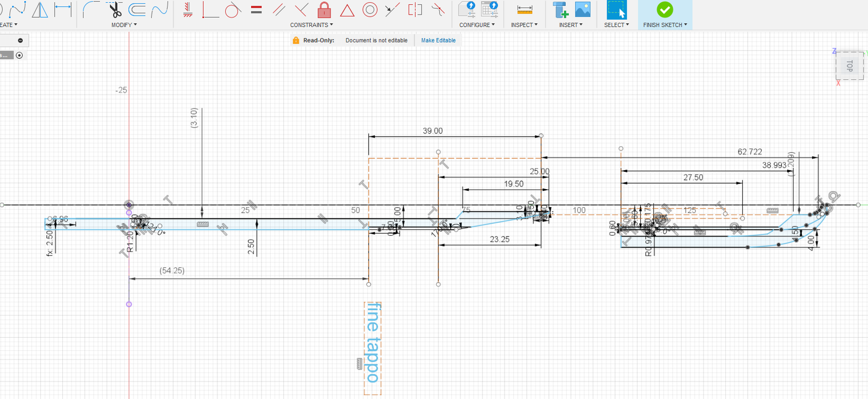This screenshot has height=399, width=868.
Task: Choose the Offset tool in Modify
Action: point(137,10)
